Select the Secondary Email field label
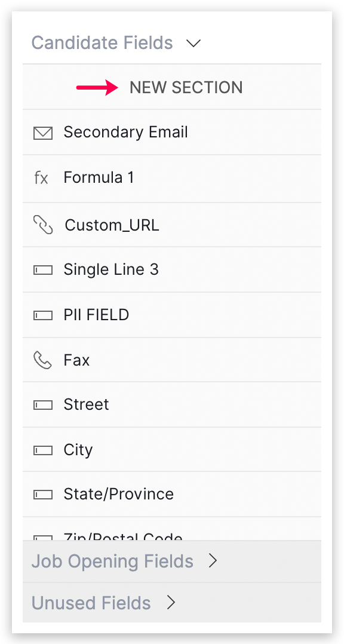Viewport: 344px width, 644px height. [125, 132]
